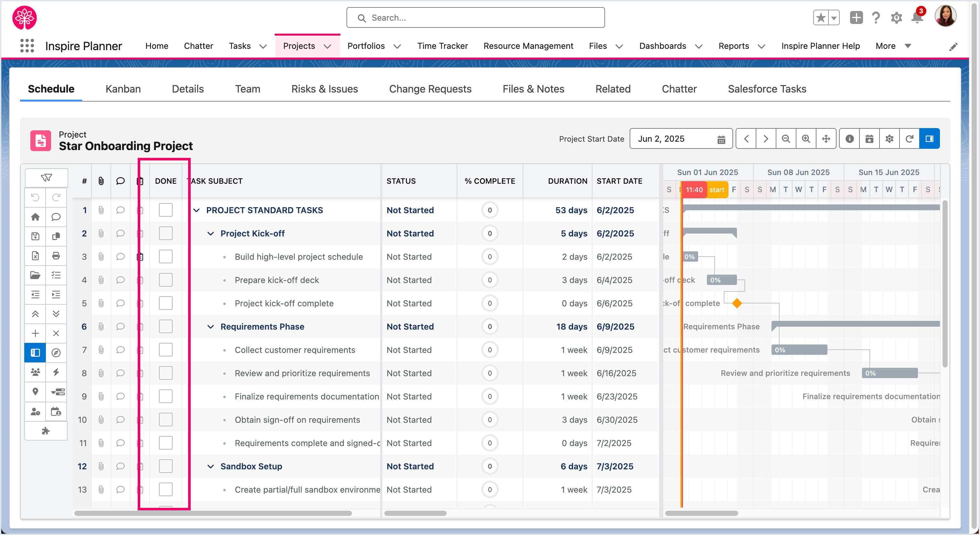Open Resource Management in the nav bar
Image resolution: width=980 pixels, height=535 pixels.
(x=528, y=46)
